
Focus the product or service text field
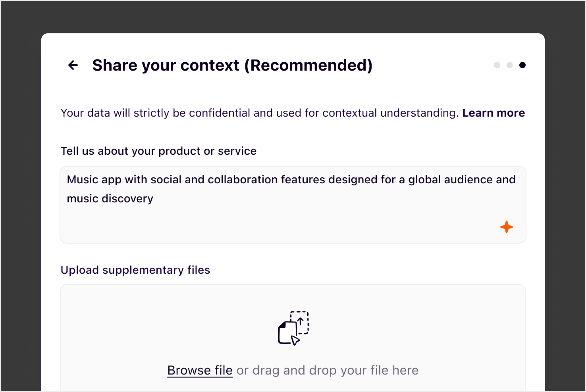click(293, 222)
